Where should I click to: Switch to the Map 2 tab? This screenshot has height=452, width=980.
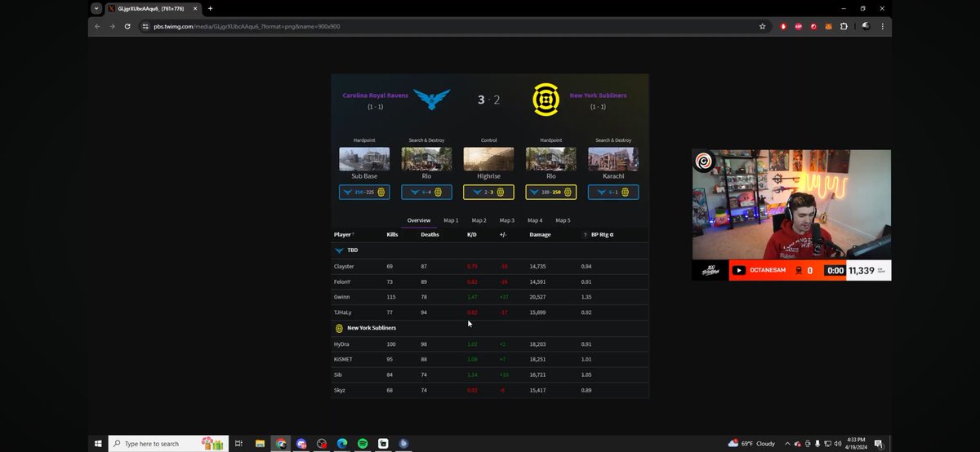[479, 220]
